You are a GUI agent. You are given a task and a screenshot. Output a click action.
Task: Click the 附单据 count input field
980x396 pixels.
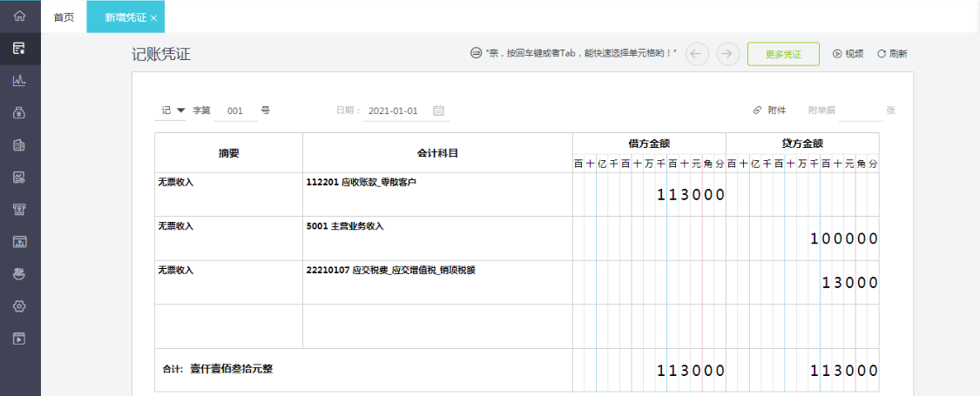860,111
